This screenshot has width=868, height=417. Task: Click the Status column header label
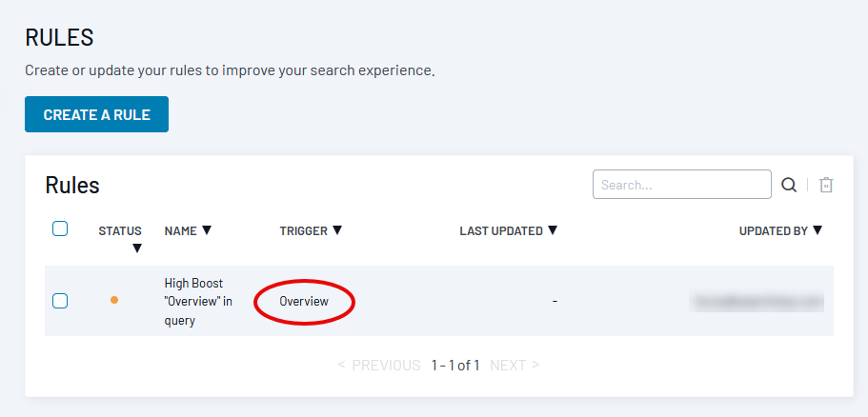120,230
